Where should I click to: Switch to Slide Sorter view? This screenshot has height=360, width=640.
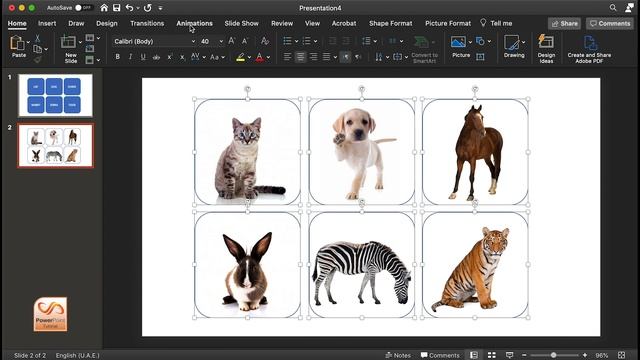(x=492, y=355)
